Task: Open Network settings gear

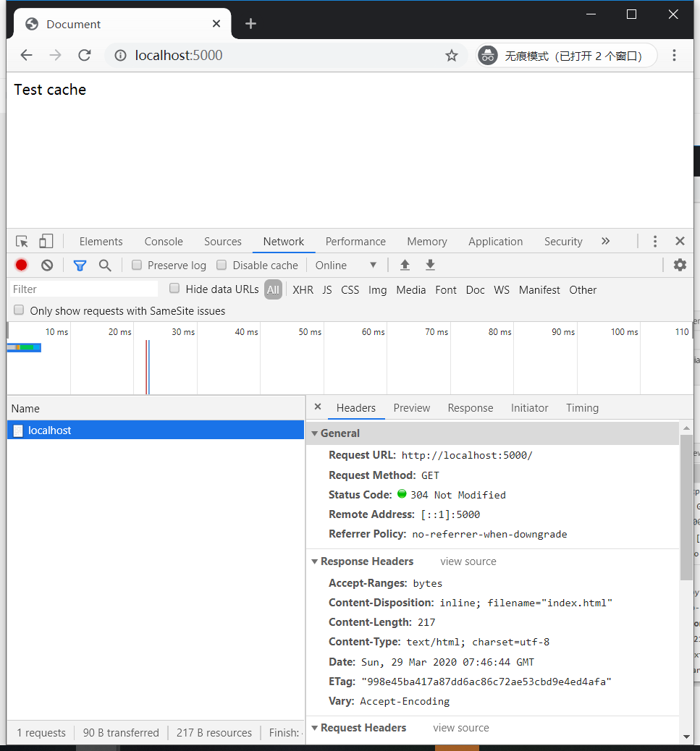Action: click(x=680, y=265)
